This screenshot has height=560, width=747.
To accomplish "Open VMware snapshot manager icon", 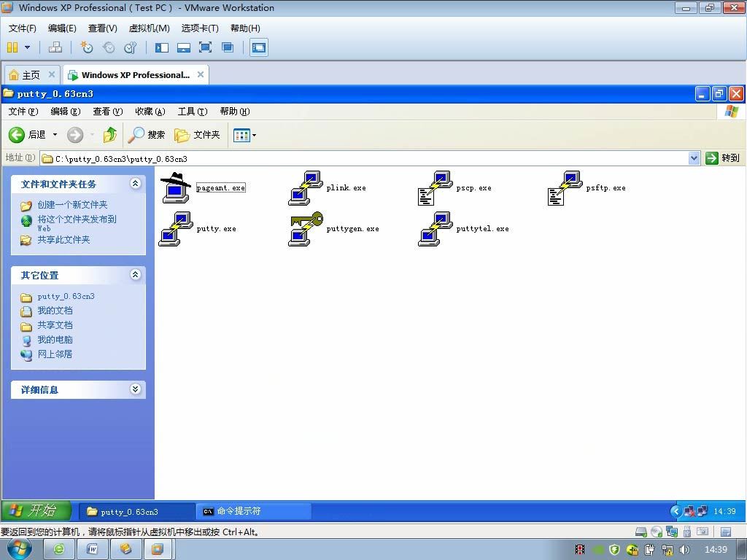I will 130,47.
